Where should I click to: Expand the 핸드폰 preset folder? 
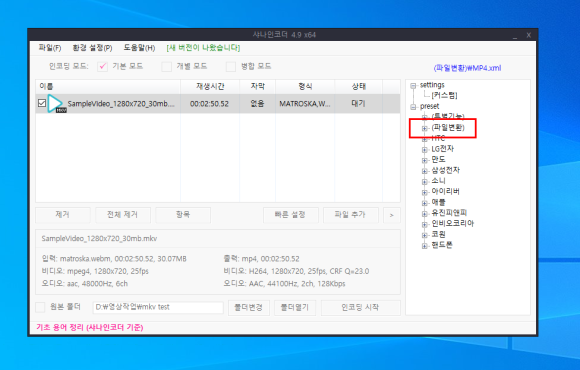point(425,246)
